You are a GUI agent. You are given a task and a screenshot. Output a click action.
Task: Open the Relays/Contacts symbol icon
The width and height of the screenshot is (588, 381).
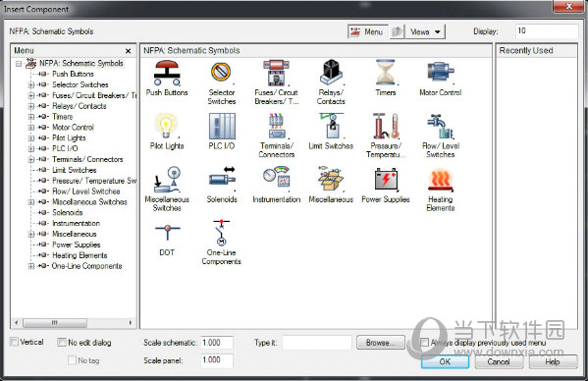click(x=331, y=73)
